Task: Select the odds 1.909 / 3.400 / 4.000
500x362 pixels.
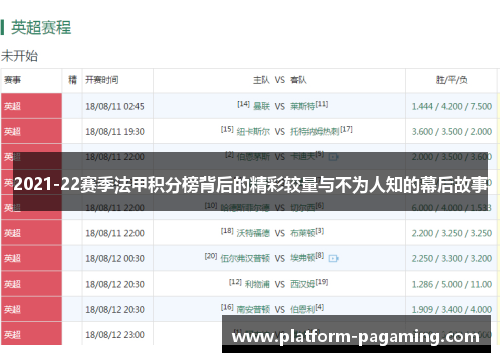Action: pyautogui.click(x=452, y=310)
